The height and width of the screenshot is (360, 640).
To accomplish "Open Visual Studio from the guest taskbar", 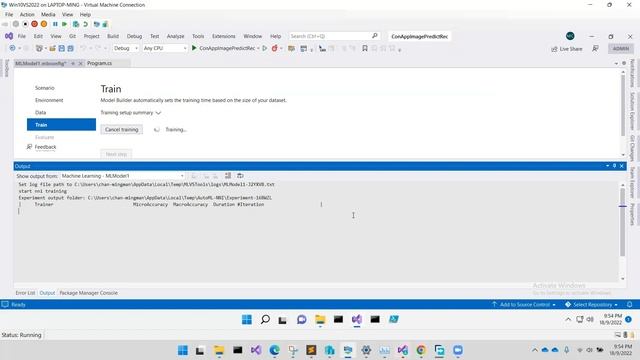I will tap(357, 320).
